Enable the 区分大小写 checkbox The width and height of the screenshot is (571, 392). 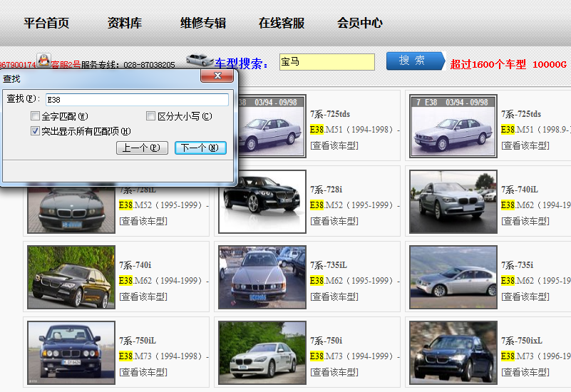(150, 116)
